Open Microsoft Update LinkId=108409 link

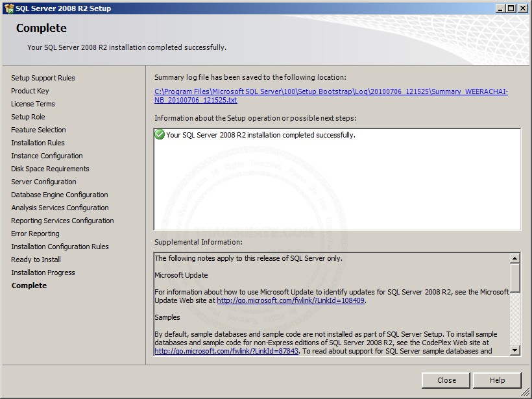291,300
